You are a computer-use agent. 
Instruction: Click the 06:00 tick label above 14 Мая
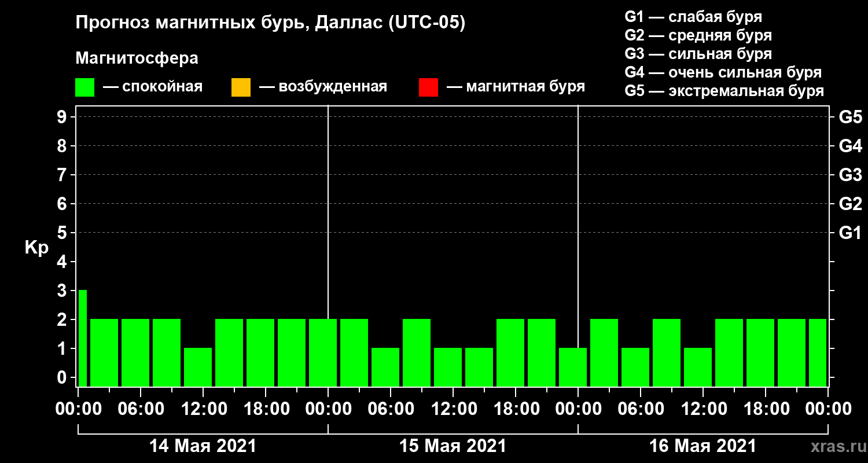point(141,409)
